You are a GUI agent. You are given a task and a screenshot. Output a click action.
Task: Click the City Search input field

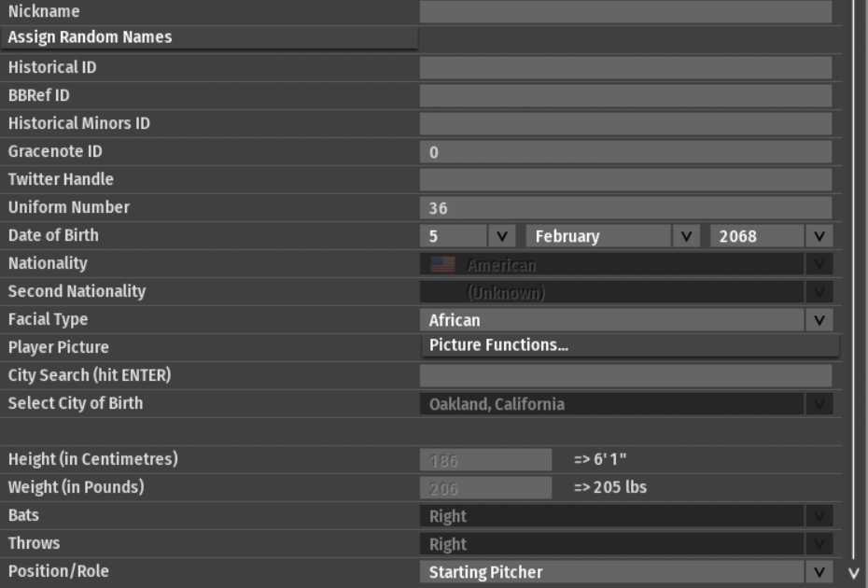click(625, 375)
